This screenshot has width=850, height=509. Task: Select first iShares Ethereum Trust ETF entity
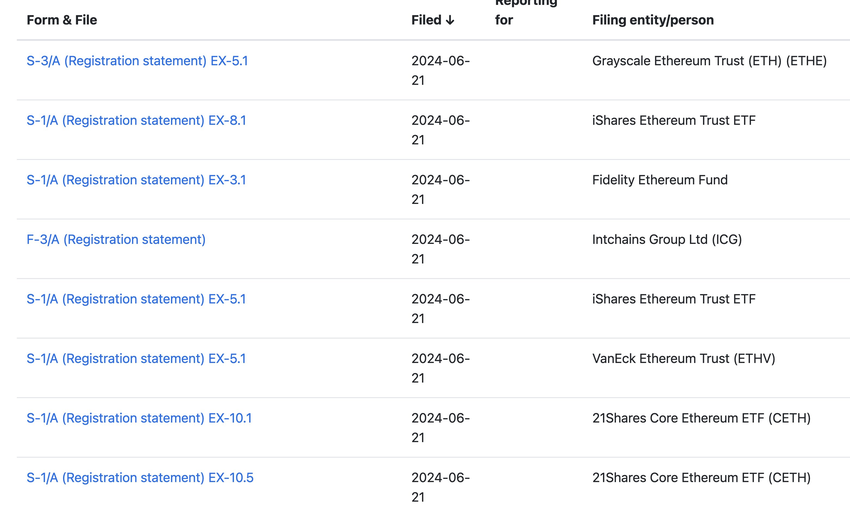click(674, 120)
